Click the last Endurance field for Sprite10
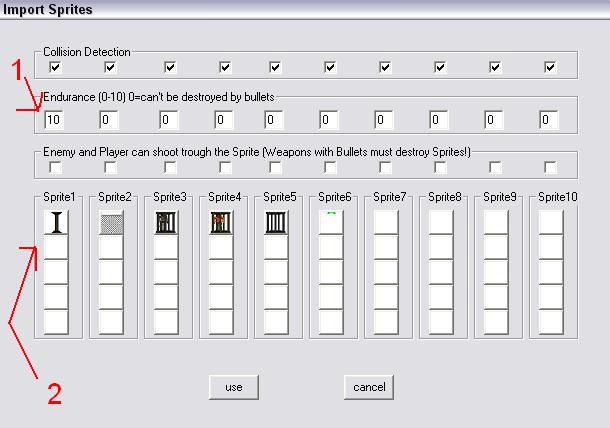The image size is (610, 428). click(549, 119)
